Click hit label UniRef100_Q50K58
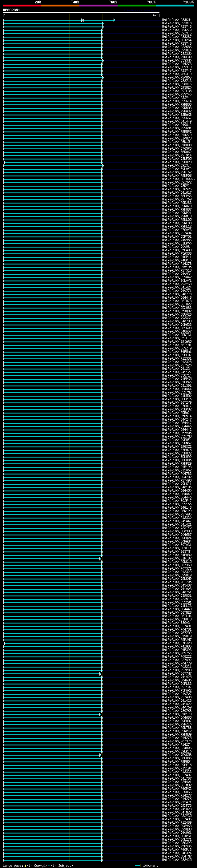This screenshot has height=868, width=197. click(176, 755)
